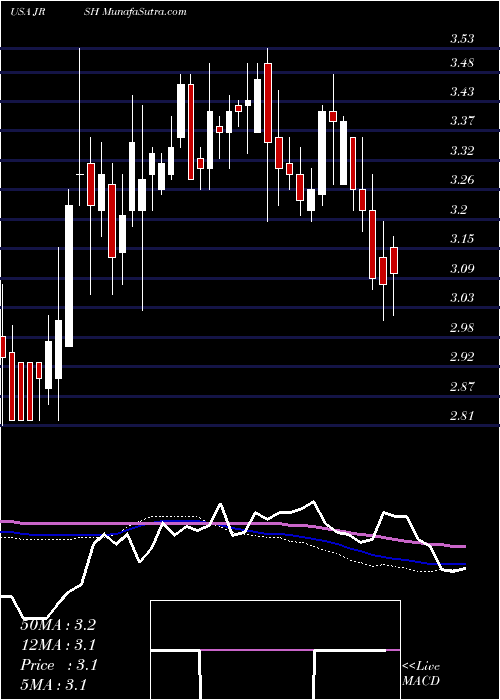This screenshot has width=500, height=700.
Task: Click the 3.48 price axis label
Action: tap(462, 62)
